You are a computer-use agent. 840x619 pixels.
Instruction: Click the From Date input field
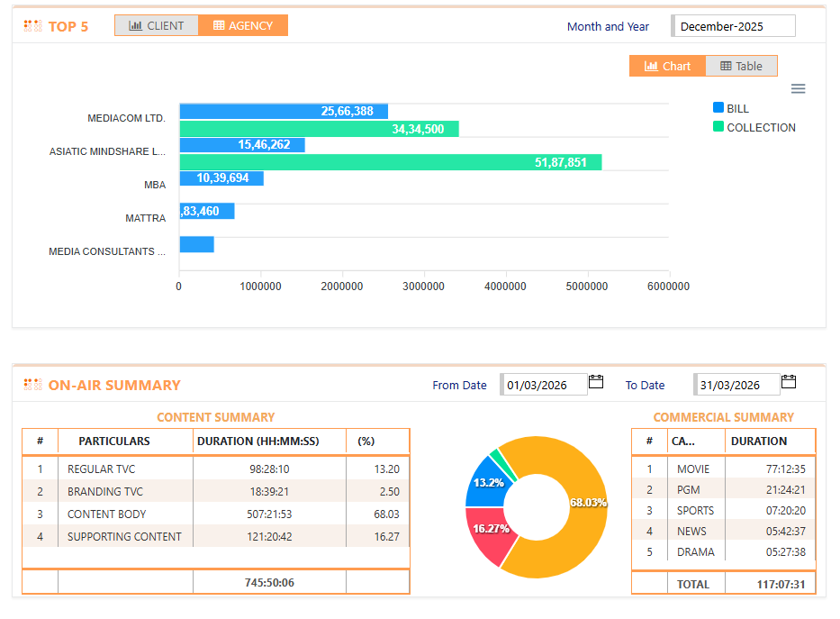pos(544,385)
